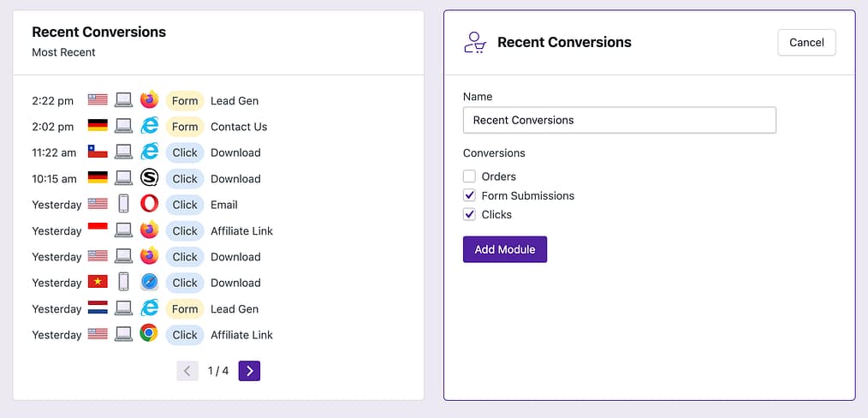Screen dimensions: 868x418
Task: Click the Chile flag in the 11:22 am row
Action: [x=98, y=152]
